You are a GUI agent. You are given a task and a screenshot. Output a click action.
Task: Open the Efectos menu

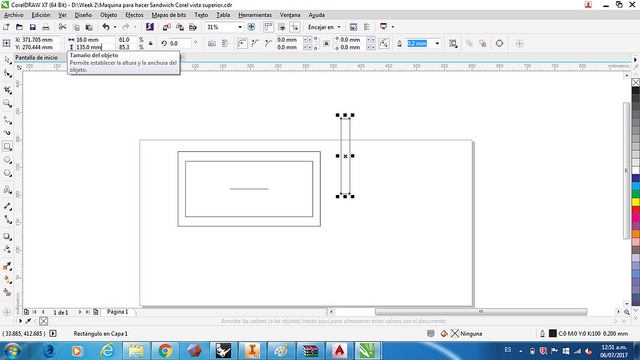point(134,15)
